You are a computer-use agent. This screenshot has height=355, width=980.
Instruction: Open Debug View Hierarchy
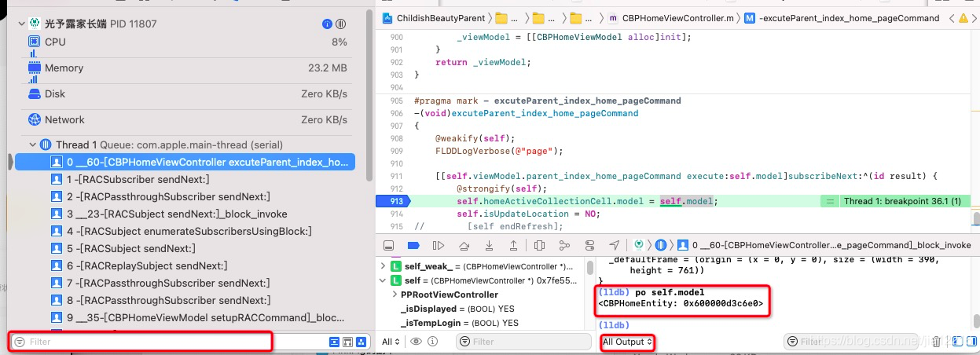coord(540,245)
